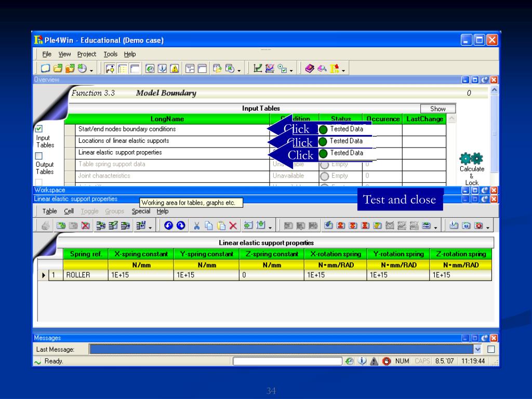Click the pie chart clock toolbar icon
The image size is (532, 399).
82,68
